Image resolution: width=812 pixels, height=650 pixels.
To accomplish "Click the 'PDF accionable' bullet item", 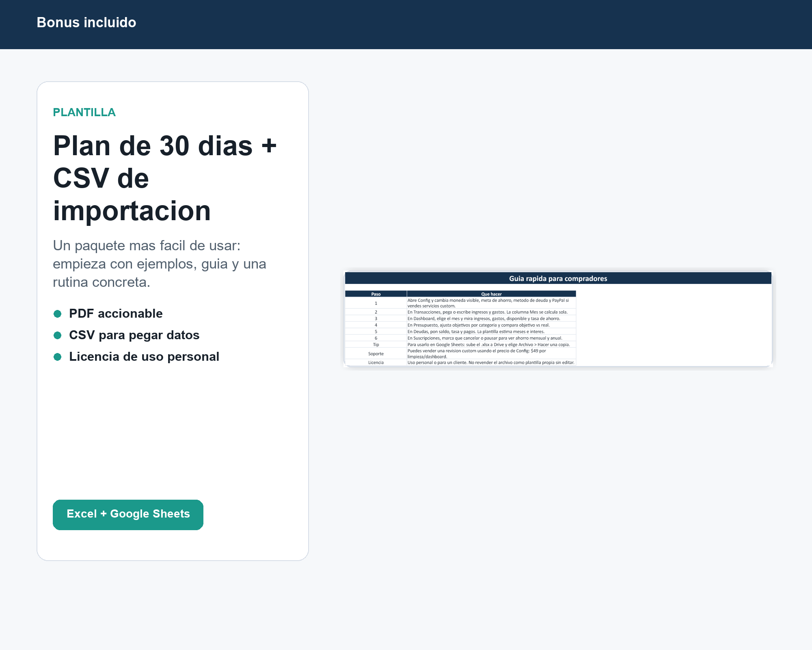I will (116, 313).
